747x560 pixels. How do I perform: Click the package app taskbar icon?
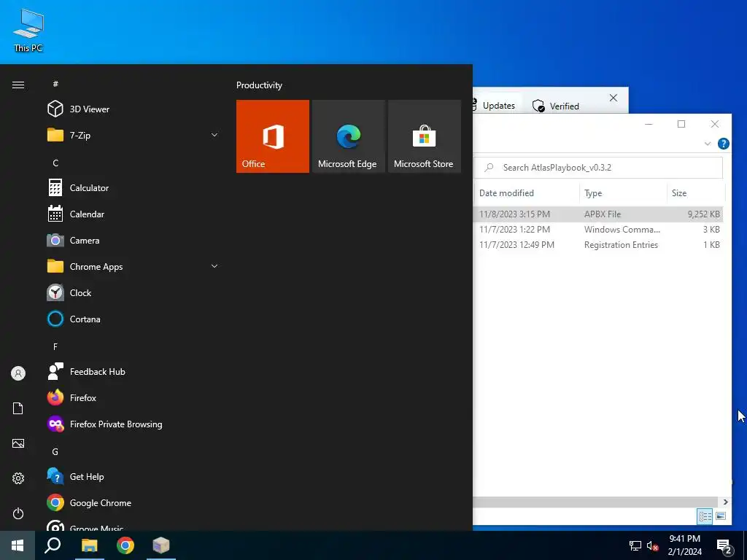click(161, 545)
